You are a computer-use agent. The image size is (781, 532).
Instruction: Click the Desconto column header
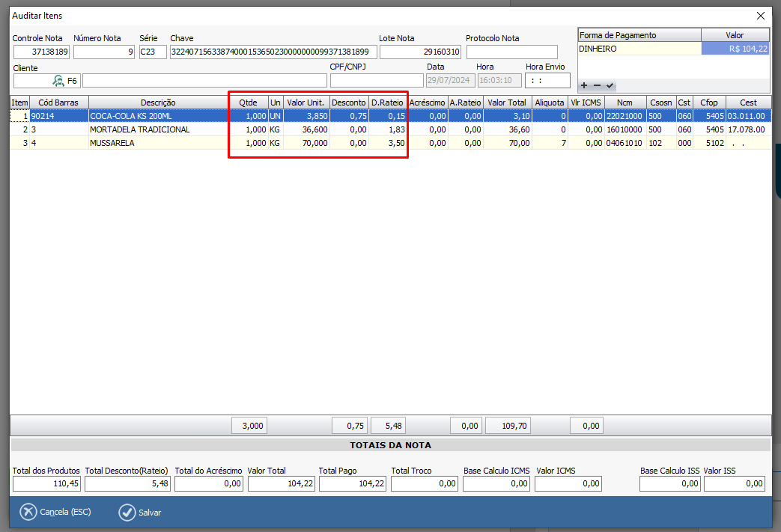pos(348,103)
